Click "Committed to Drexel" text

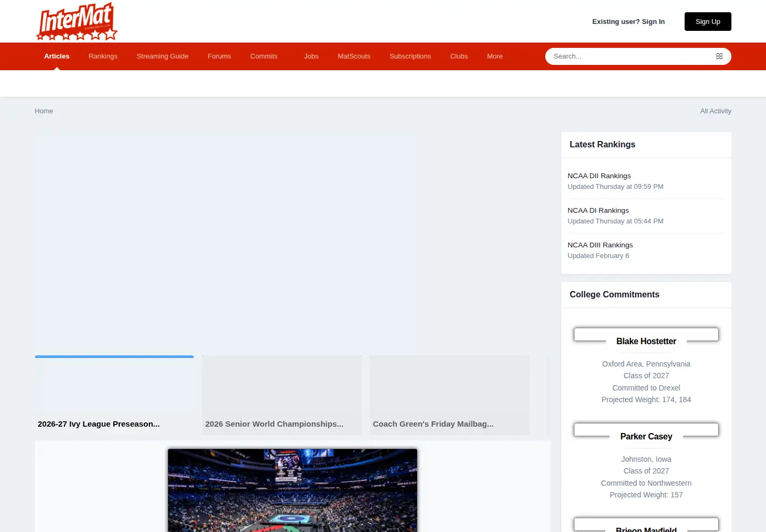coord(646,388)
